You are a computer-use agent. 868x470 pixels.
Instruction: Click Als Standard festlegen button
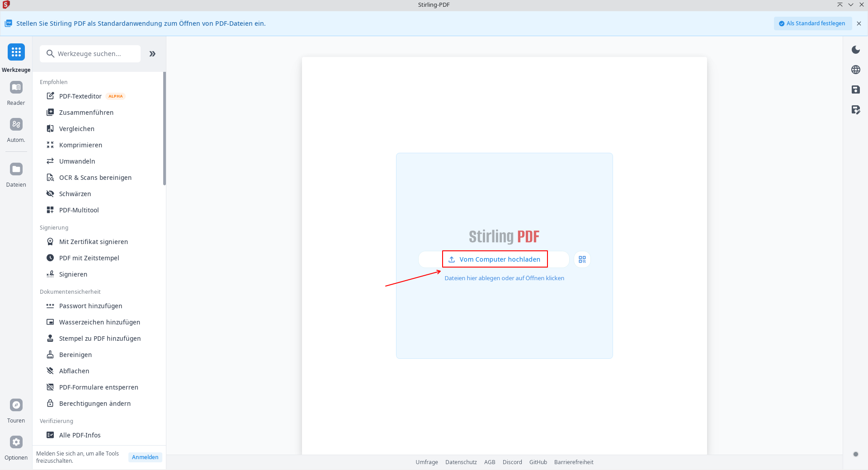812,23
